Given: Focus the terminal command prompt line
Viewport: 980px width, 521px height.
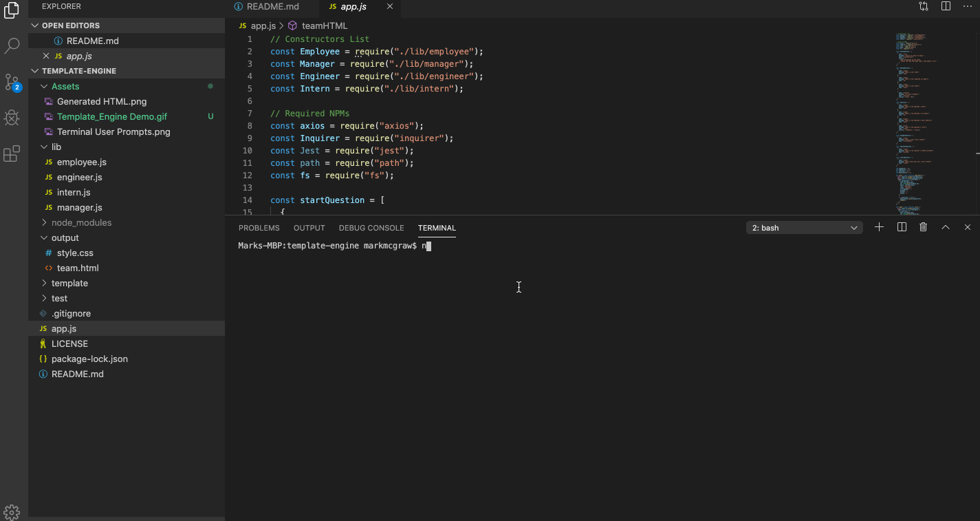Looking at the screenshot, I should click(334, 246).
